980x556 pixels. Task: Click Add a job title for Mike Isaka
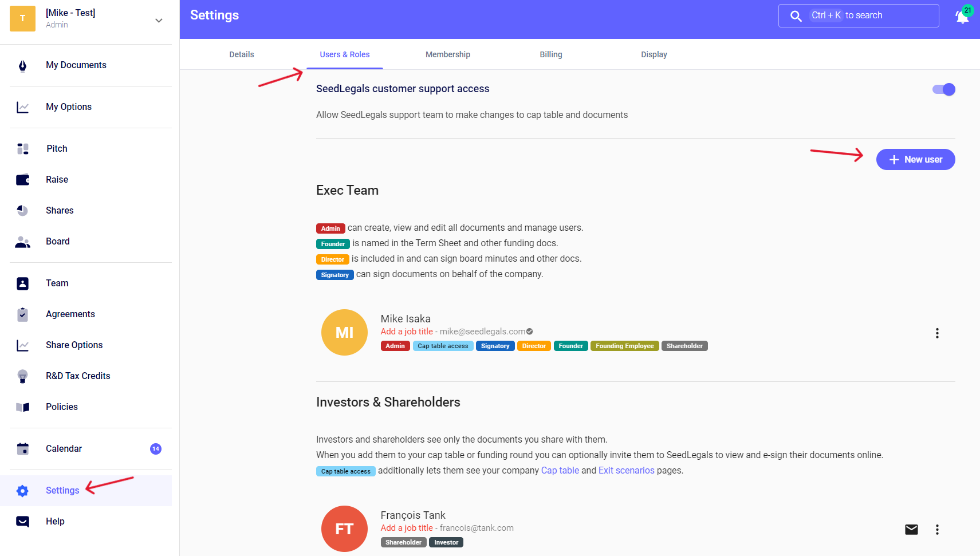pos(407,332)
